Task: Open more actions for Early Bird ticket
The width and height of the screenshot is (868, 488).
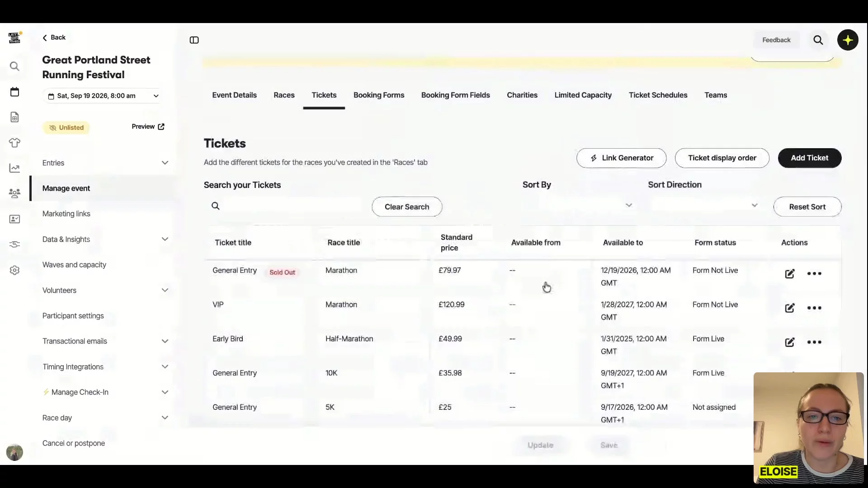Action: pos(814,342)
